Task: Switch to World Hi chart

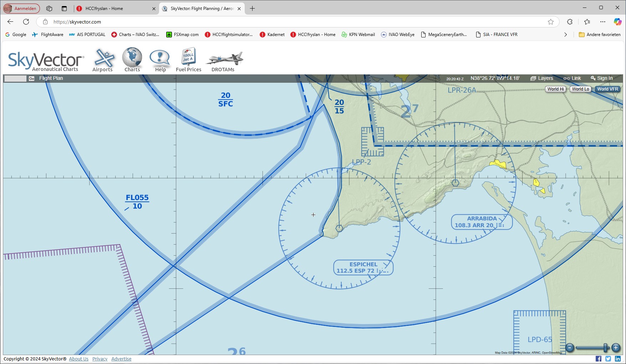Action: (555, 89)
